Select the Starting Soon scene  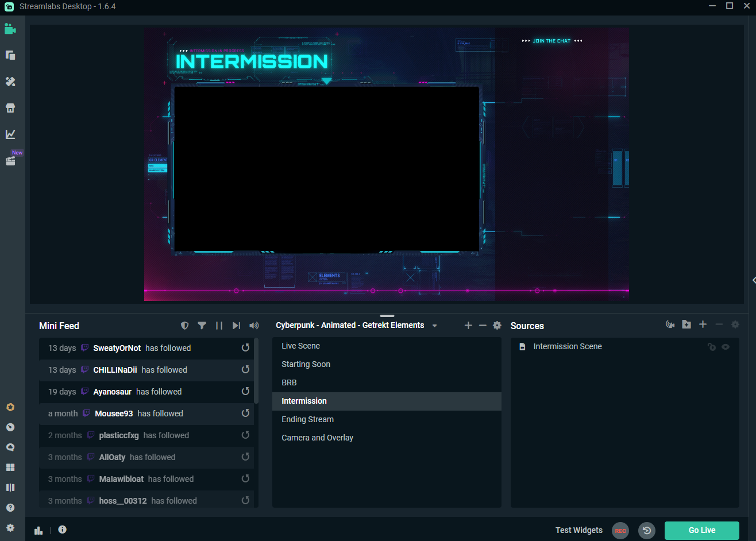pos(306,364)
